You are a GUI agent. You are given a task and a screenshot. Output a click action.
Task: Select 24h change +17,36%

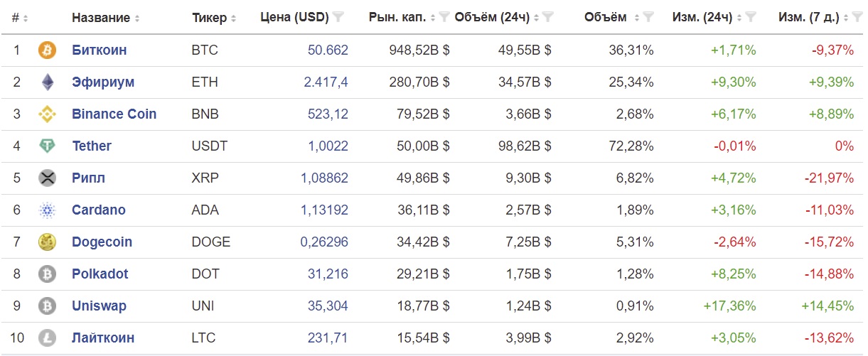(x=729, y=306)
